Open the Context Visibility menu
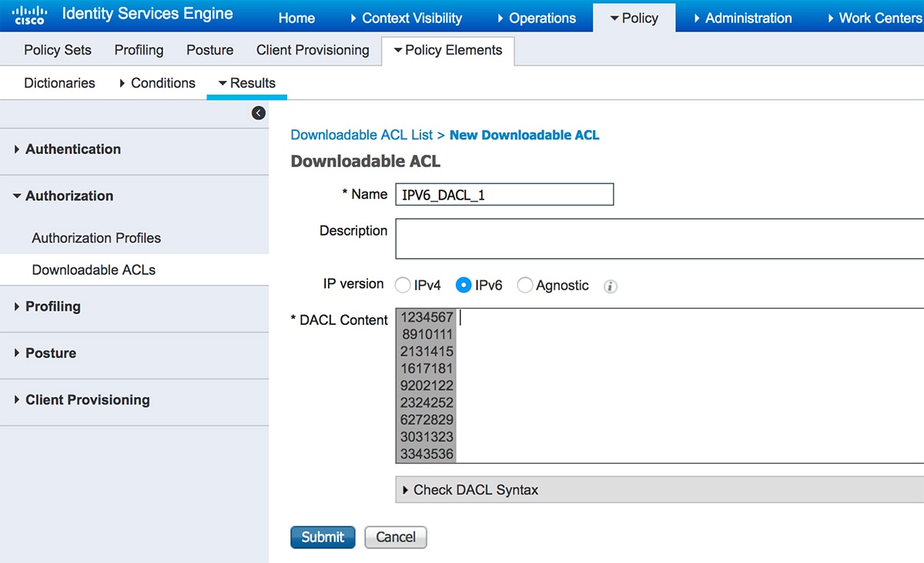This screenshot has height=563, width=924. (406, 18)
